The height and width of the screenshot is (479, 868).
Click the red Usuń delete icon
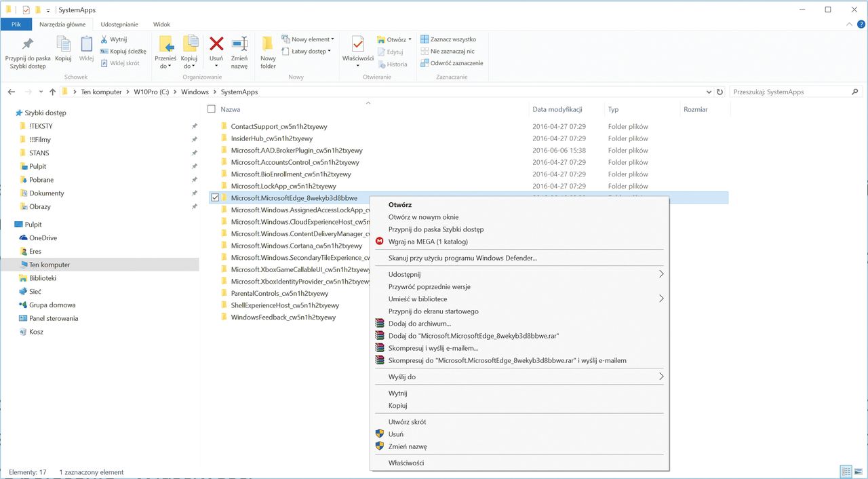(216, 45)
